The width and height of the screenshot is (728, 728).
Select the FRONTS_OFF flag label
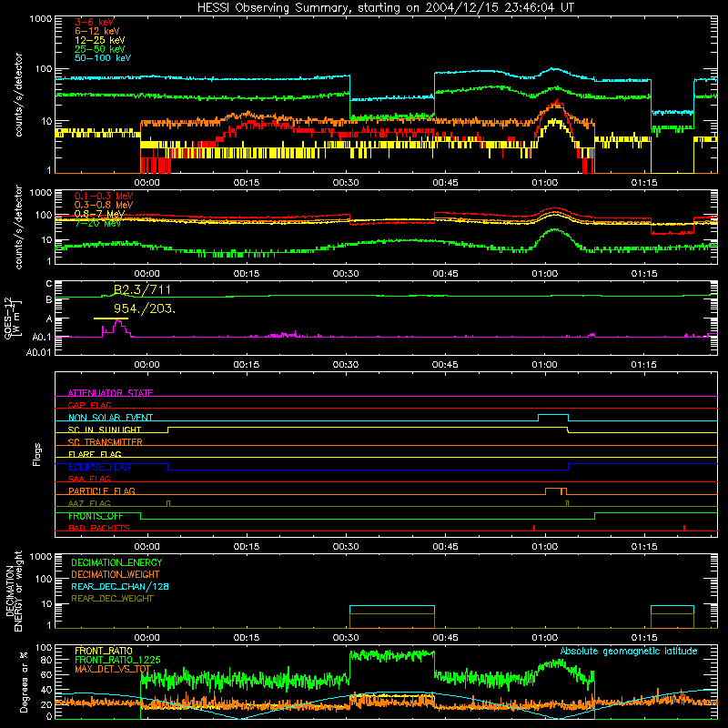pyautogui.click(x=96, y=516)
